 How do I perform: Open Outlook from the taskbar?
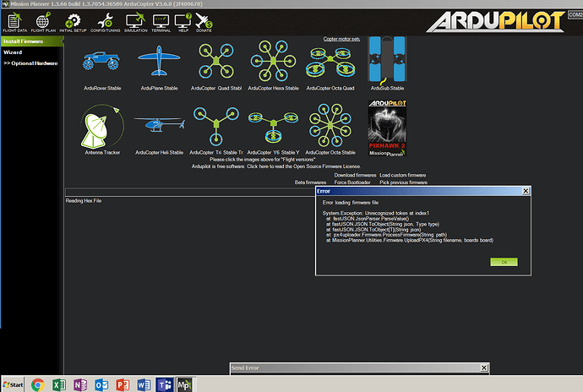(101, 384)
